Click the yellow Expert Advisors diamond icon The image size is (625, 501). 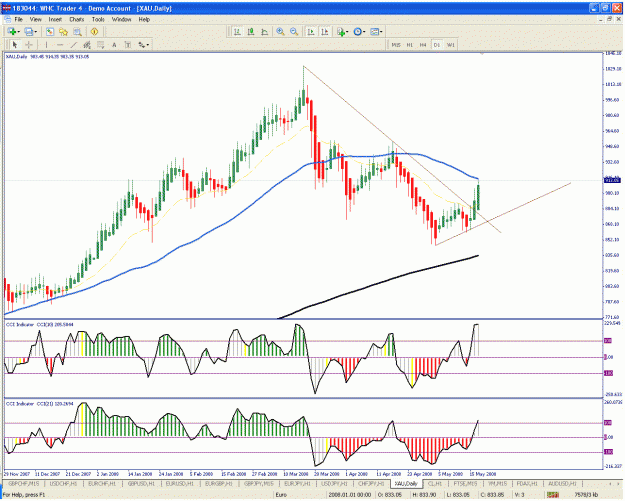click(x=94, y=31)
